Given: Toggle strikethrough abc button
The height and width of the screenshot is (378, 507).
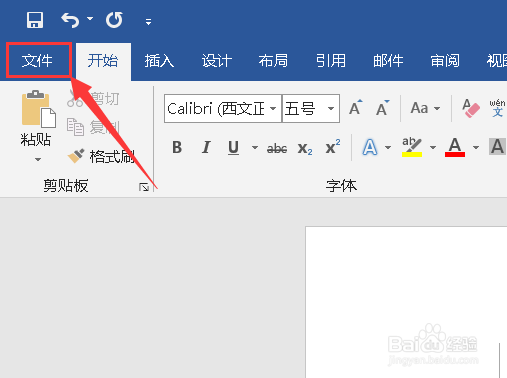Looking at the screenshot, I should pos(277,148).
